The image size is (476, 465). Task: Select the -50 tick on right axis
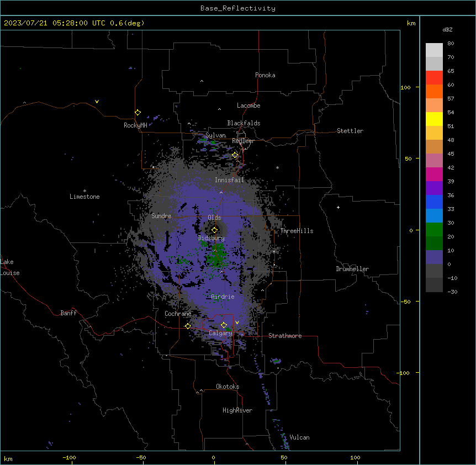click(405, 302)
